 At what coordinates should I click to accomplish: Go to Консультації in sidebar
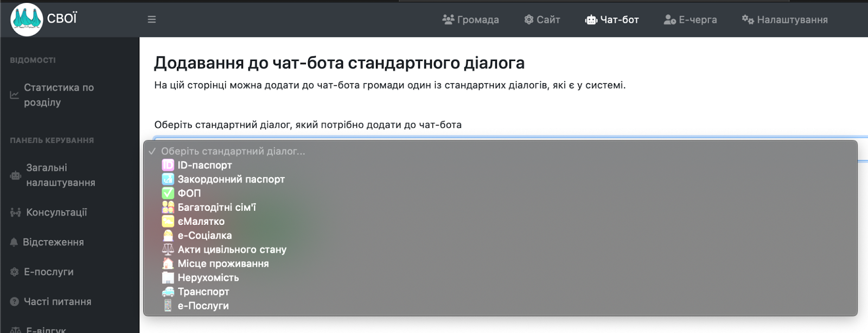[x=56, y=212]
